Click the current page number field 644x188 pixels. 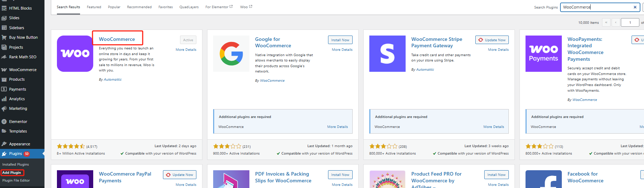tap(629, 22)
